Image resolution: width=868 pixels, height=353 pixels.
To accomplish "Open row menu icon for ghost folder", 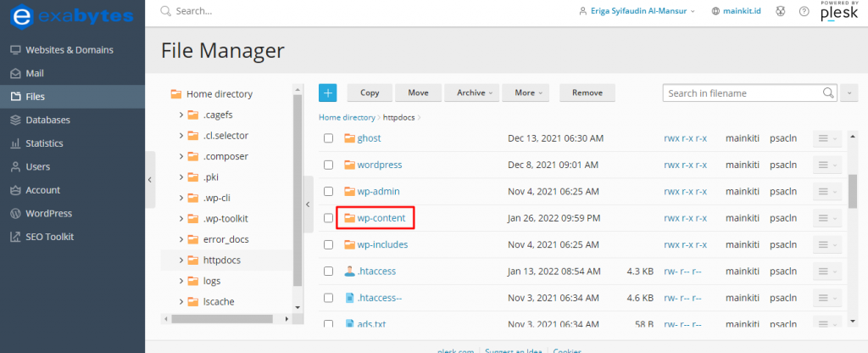I will 827,138.
